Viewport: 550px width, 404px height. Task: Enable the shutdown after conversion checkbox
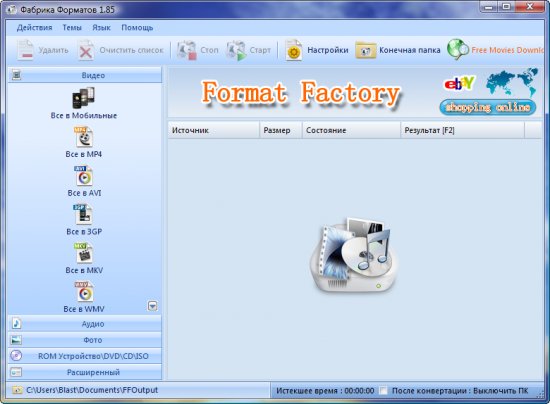tap(384, 390)
